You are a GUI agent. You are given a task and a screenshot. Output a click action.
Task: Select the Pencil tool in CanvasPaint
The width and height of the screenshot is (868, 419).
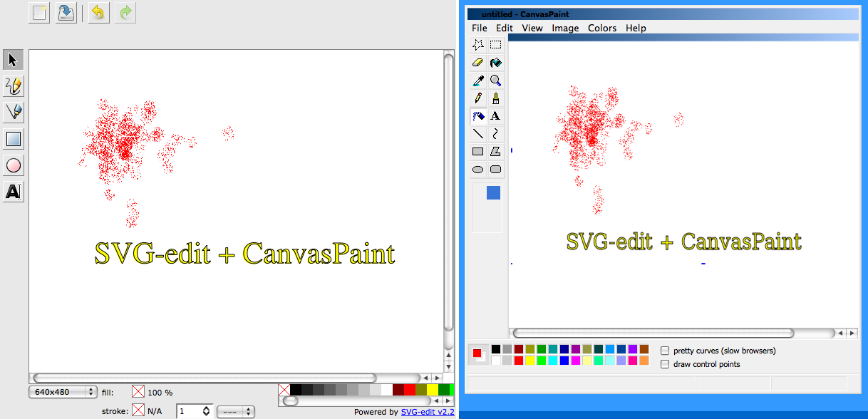(x=478, y=98)
